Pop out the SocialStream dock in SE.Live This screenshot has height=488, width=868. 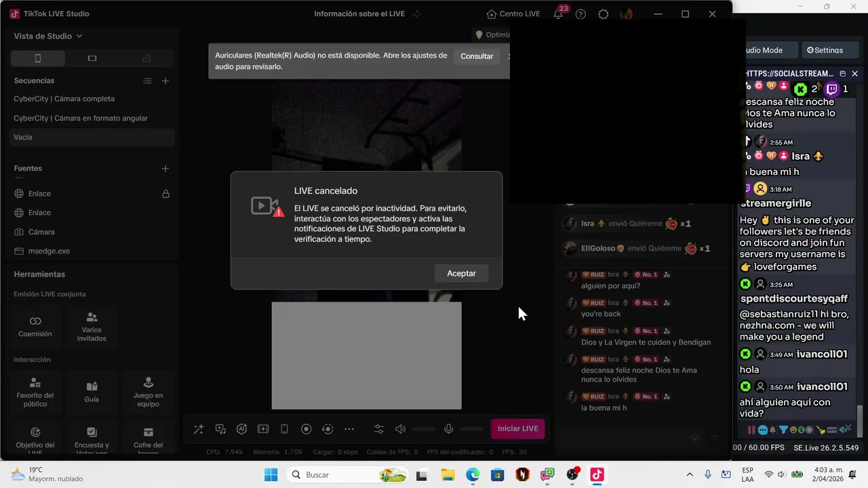[842, 73]
